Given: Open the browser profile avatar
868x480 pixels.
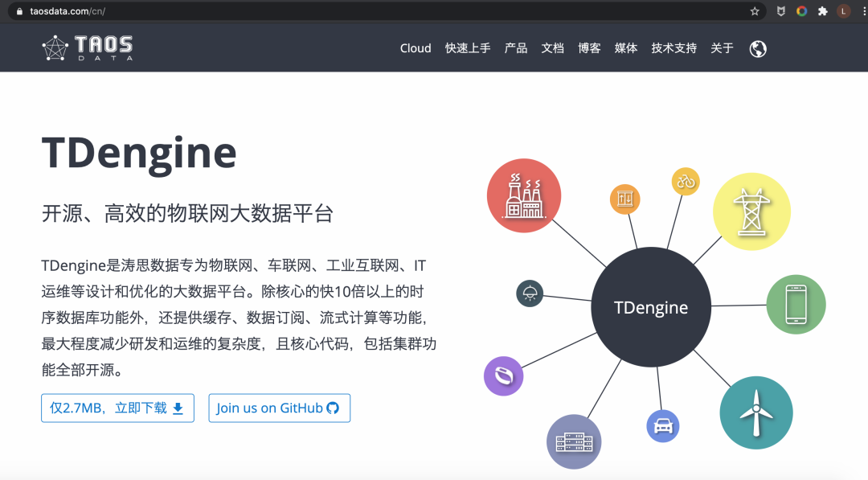Looking at the screenshot, I should (x=843, y=11).
